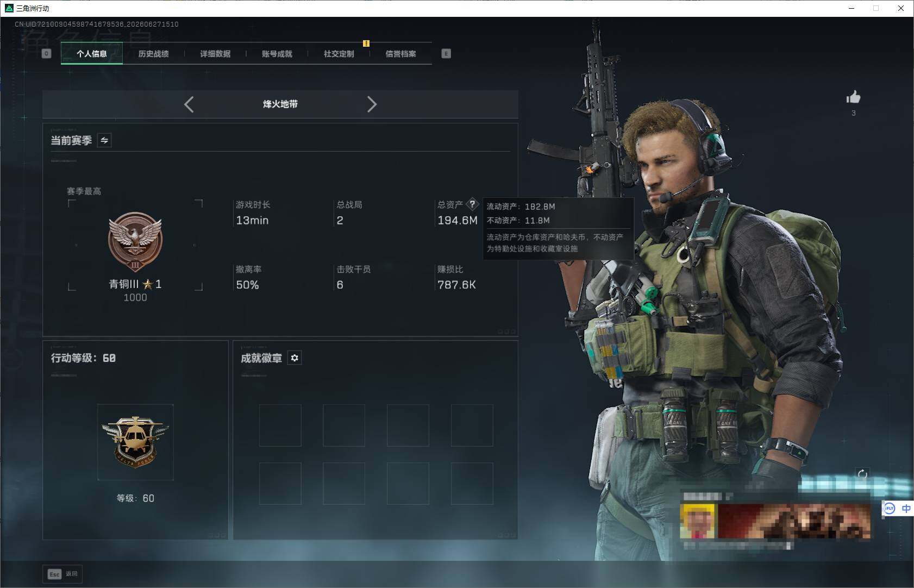The height and width of the screenshot is (588, 914).
Task: Click the 击败干员 value 6
Action: [x=340, y=285]
